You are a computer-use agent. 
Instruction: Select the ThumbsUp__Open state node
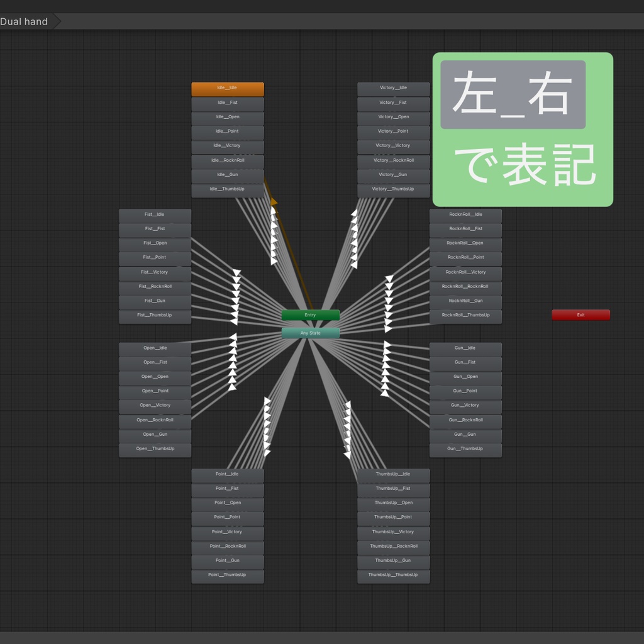[394, 504]
